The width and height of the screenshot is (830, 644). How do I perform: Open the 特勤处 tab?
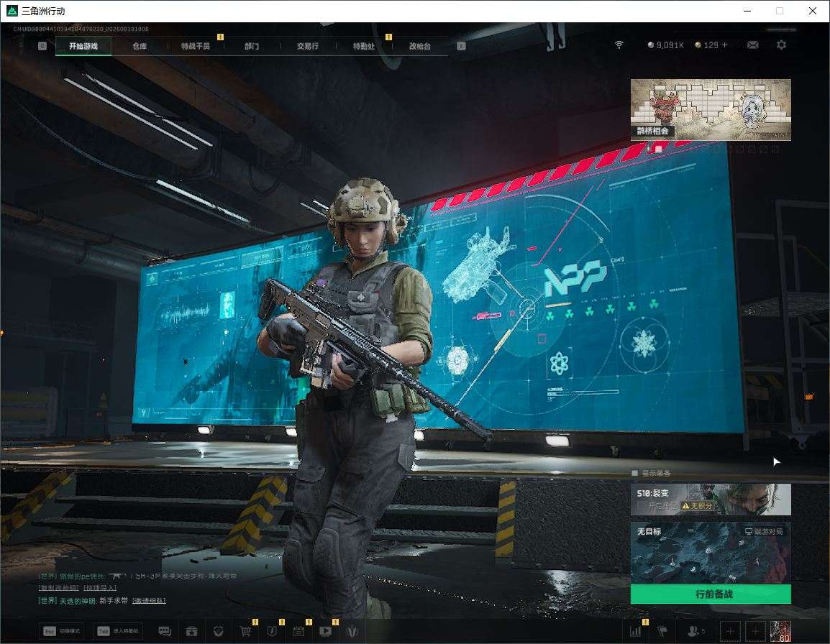(x=364, y=46)
